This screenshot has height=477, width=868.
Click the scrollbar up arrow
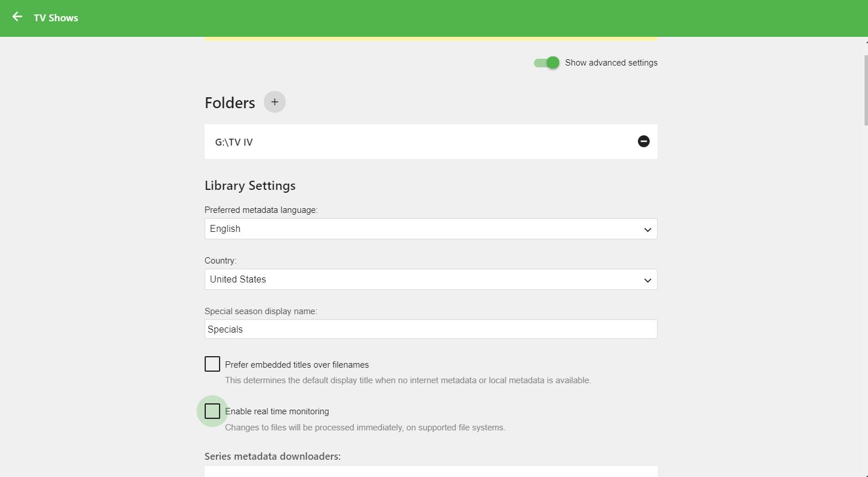[866, 42]
